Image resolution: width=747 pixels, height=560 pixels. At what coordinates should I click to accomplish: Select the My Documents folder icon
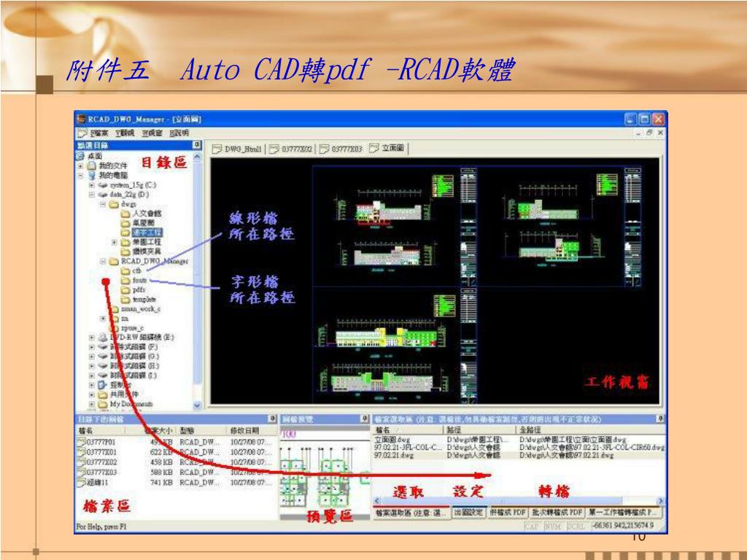coord(102,404)
